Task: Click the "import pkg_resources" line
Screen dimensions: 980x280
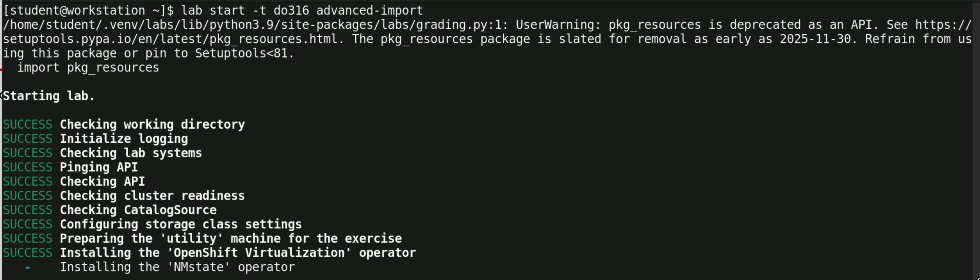Action: tap(88, 68)
